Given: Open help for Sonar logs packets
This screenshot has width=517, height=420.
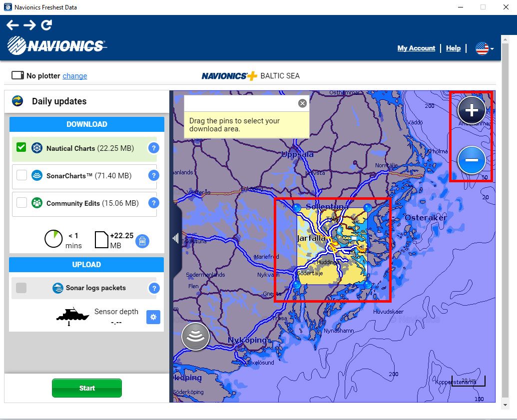Looking at the screenshot, I should (x=154, y=288).
